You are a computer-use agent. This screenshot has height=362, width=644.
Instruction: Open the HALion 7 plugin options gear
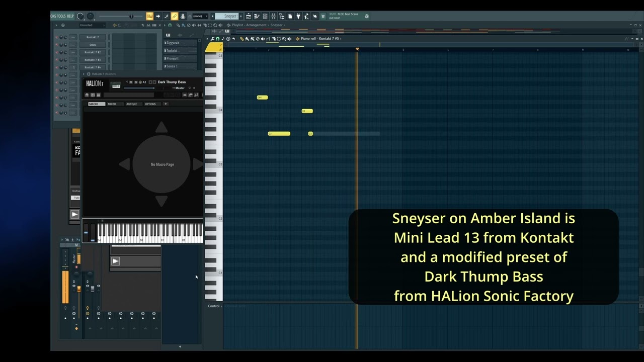(x=89, y=74)
